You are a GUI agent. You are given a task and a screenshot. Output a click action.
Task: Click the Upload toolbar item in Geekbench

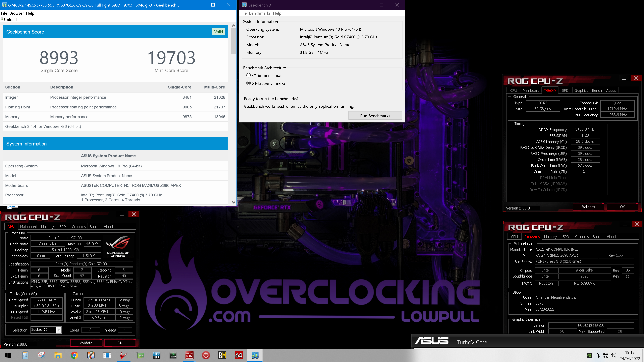click(x=9, y=19)
